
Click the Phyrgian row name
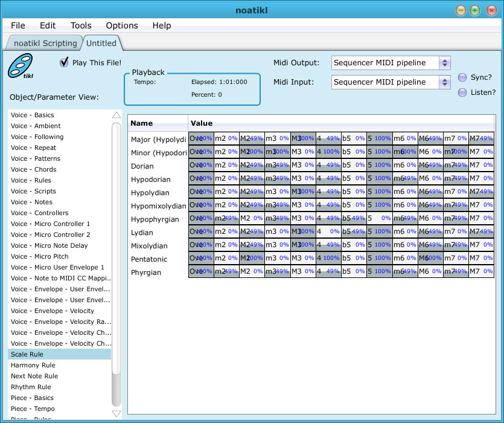146,273
